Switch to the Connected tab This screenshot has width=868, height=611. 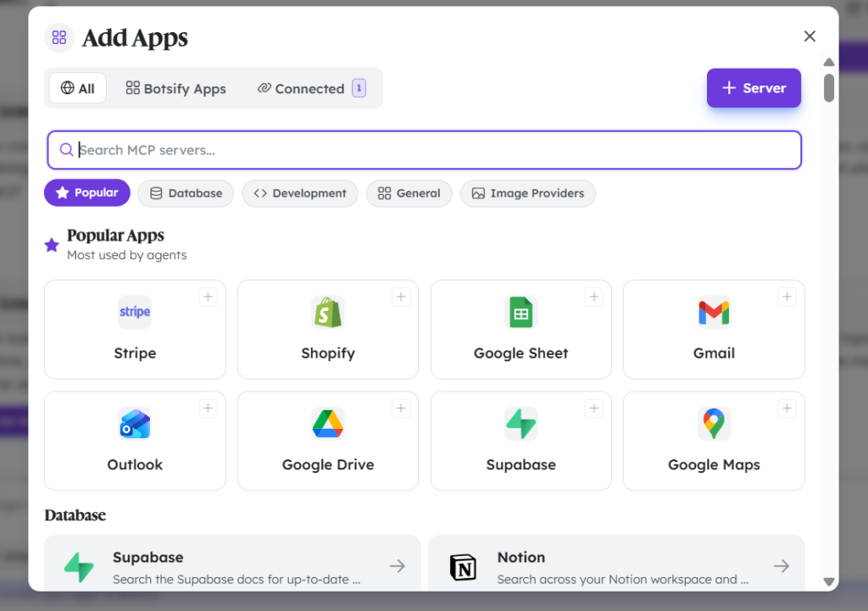312,88
